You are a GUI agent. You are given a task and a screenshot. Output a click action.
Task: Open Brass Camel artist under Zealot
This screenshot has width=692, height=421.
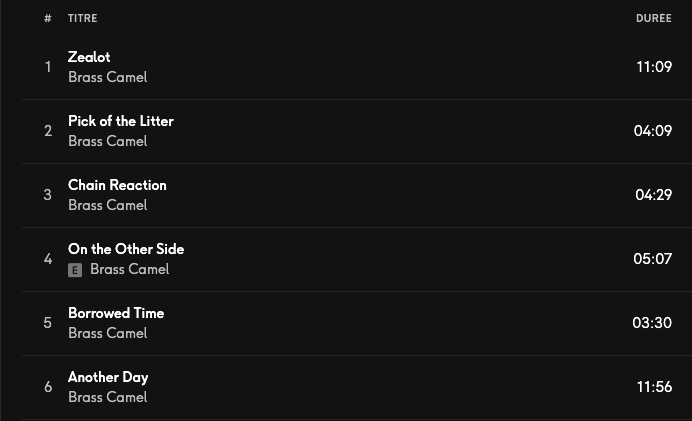(107, 77)
